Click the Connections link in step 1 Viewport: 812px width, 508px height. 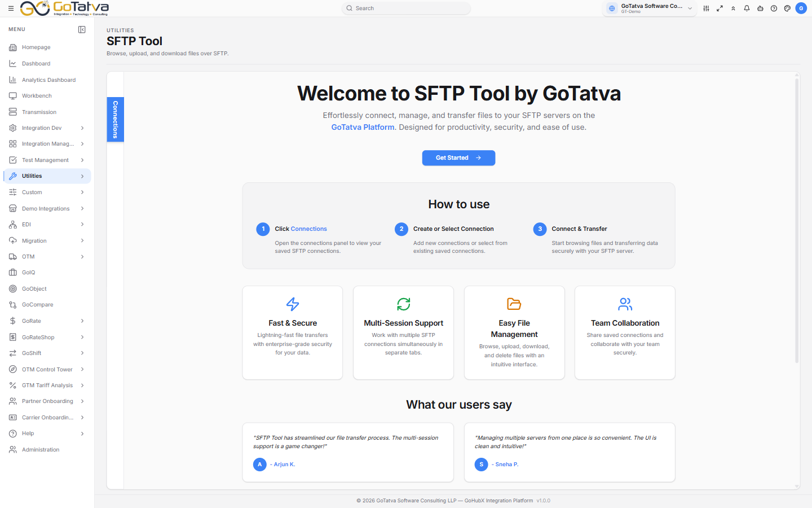click(x=309, y=229)
